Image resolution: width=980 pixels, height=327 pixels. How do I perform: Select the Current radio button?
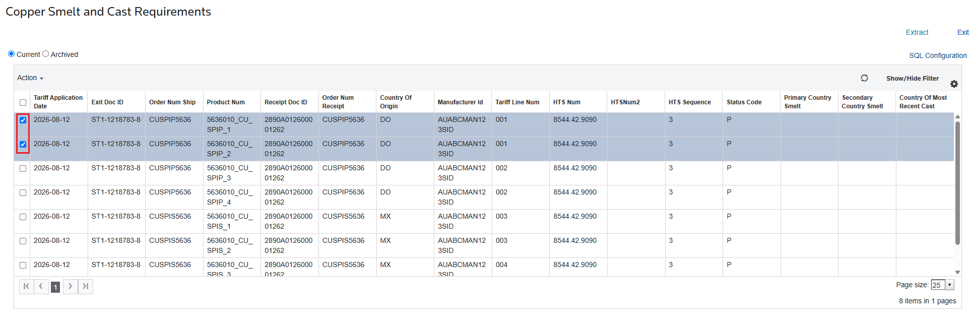11,54
